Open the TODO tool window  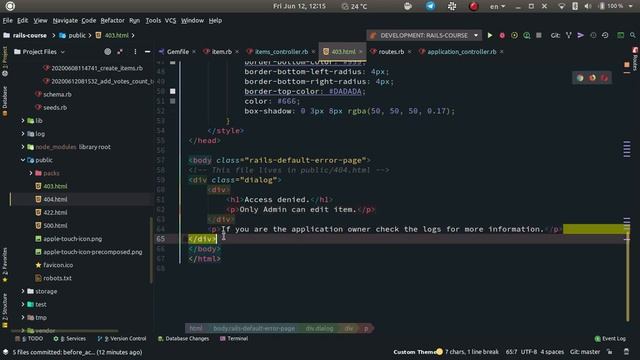(x=29, y=338)
